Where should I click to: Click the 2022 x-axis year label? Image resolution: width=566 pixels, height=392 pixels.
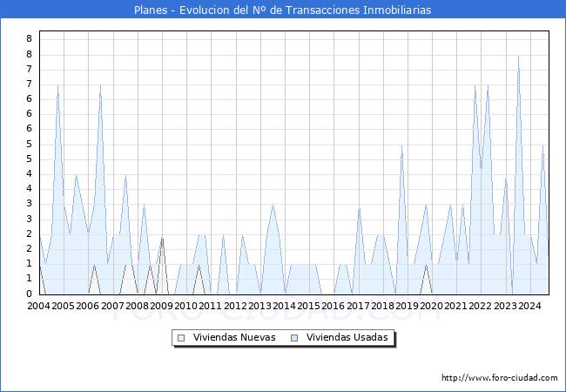[x=481, y=306]
